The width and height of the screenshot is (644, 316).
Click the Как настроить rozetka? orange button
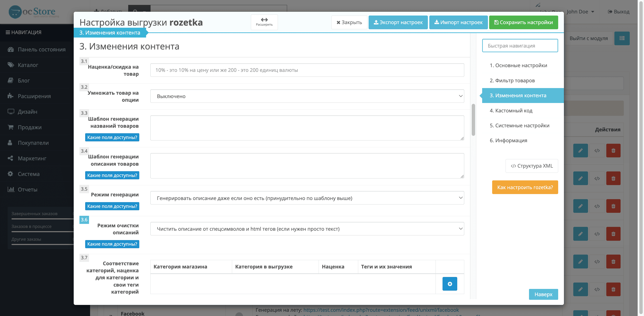coord(525,187)
